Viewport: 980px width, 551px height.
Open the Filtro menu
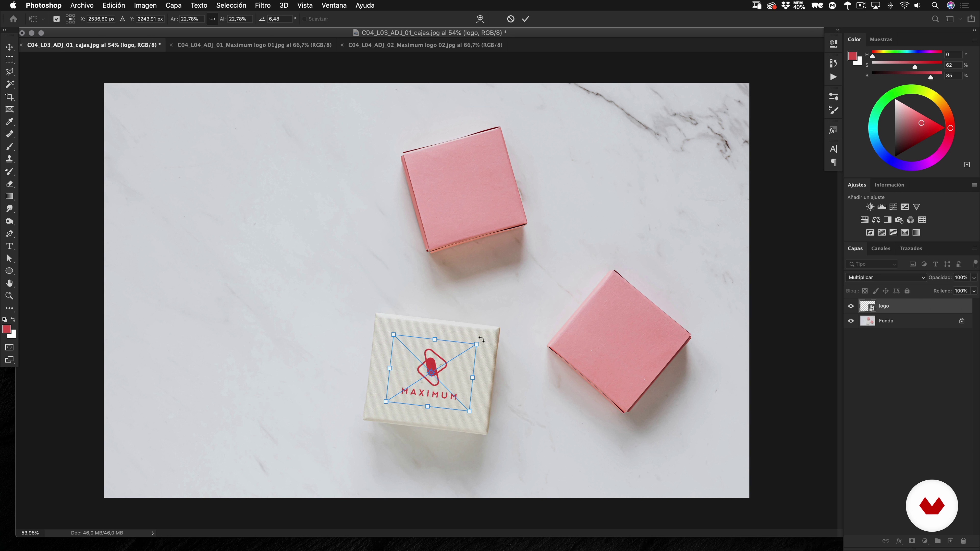[263, 5]
